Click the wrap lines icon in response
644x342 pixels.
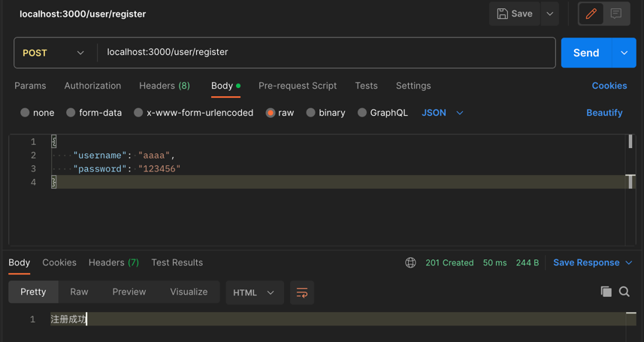(302, 292)
